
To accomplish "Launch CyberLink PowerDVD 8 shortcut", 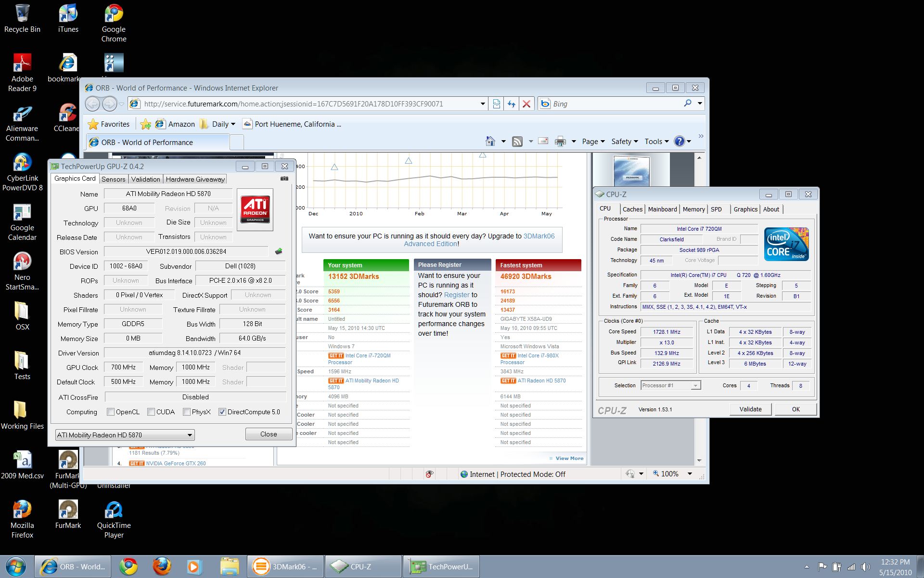I will pos(22,172).
